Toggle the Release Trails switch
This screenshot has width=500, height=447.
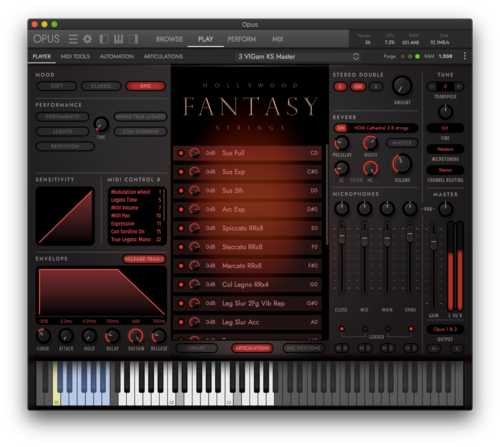tap(144, 259)
